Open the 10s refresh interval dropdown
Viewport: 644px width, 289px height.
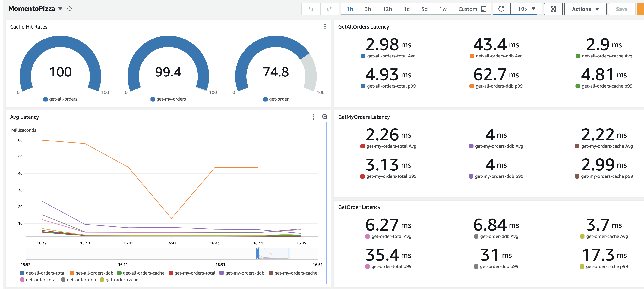(526, 9)
